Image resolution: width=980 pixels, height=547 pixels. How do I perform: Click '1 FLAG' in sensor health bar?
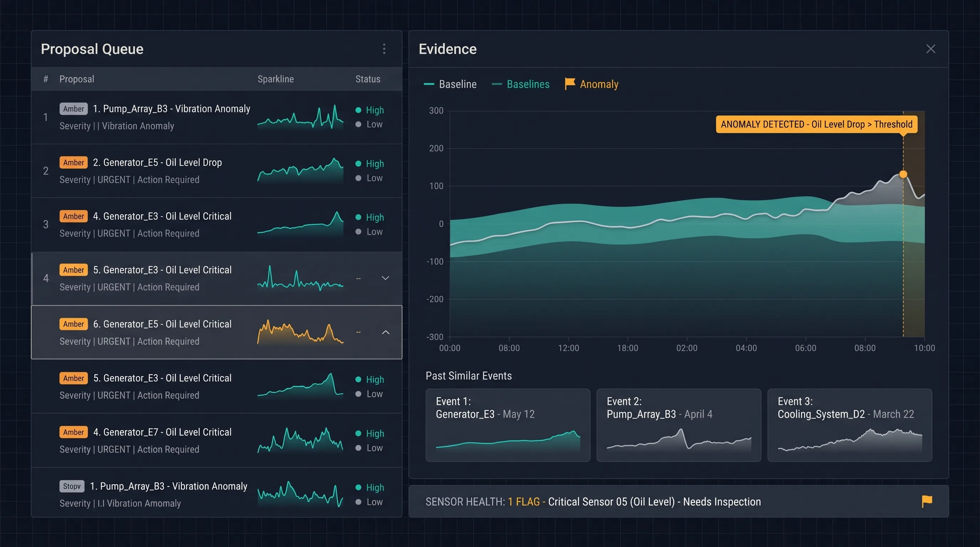tap(524, 502)
